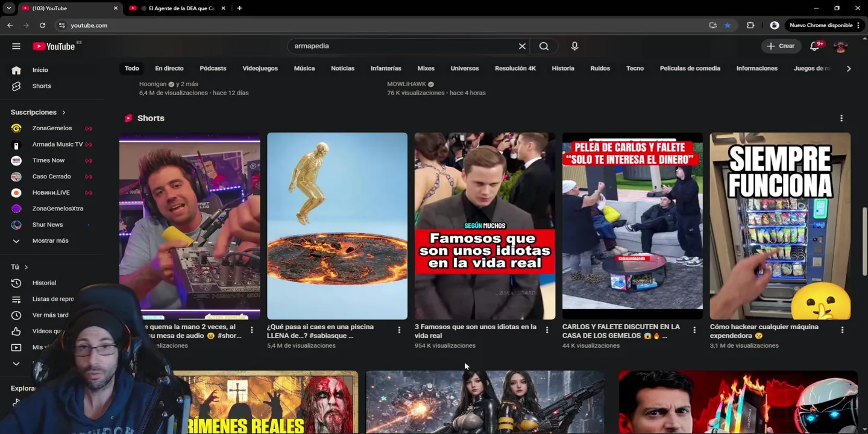This screenshot has height=434, width=868.
Task: Open Listas de reproducción in the sidebar
Action: coord(52,299)
